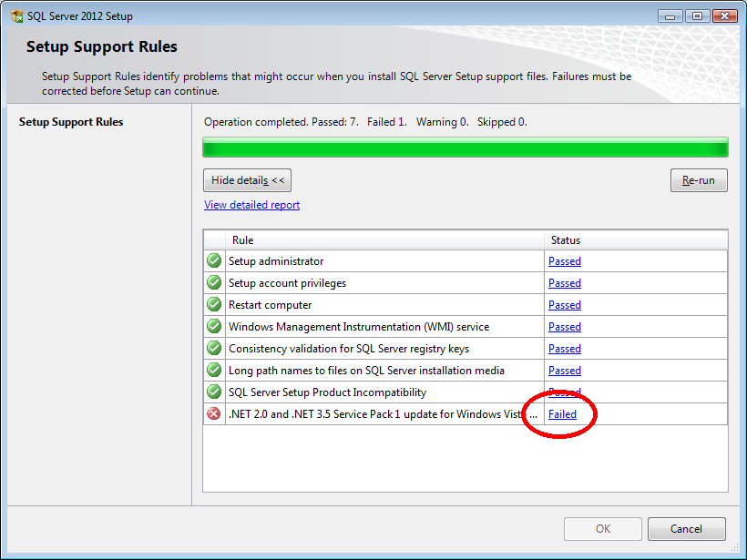This screenshot has height=560, width=747.
Task: Select Setup Support Rules step in left pane
Action: coord(71,122)
